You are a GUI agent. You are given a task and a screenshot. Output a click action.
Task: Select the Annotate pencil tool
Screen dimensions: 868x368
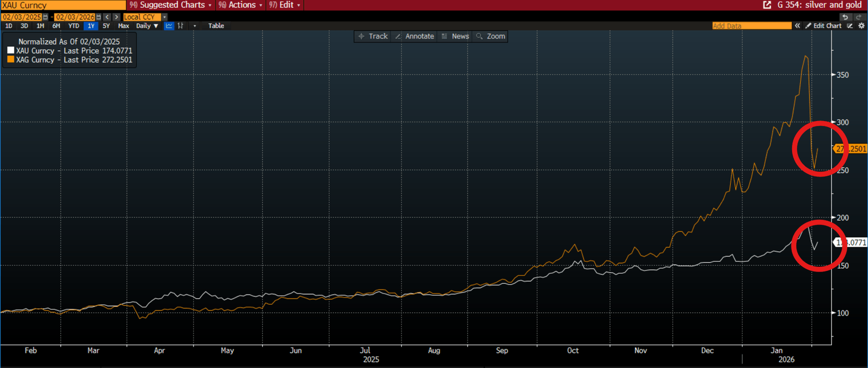point(414,36)
